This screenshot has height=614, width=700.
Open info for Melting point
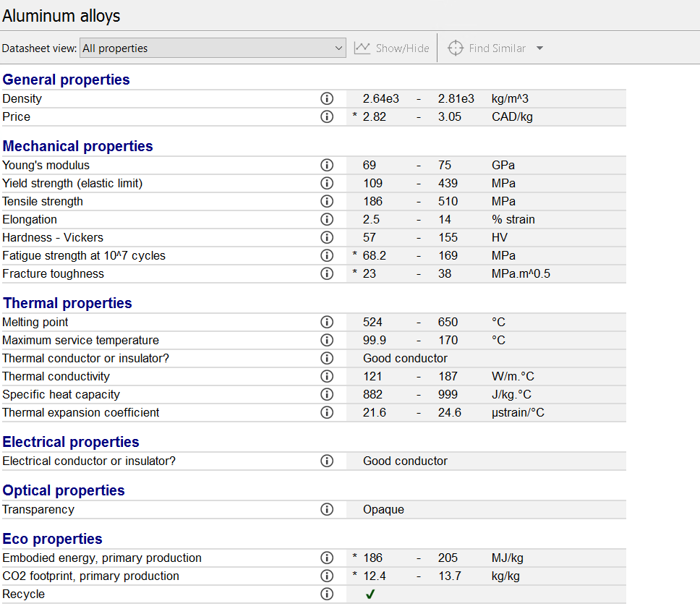click(326, 322)
